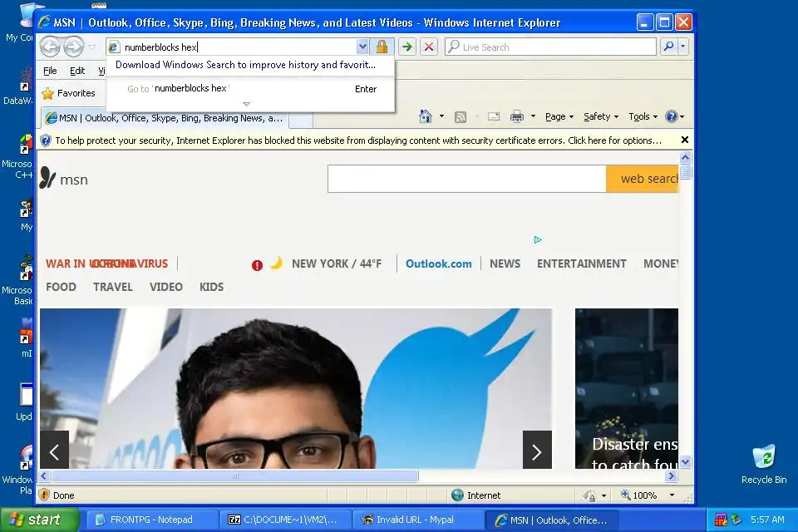Open the Home button dropdown arrow
Image resolution: width=798 pixels, height=532 pixels.
tap(441, 116)
